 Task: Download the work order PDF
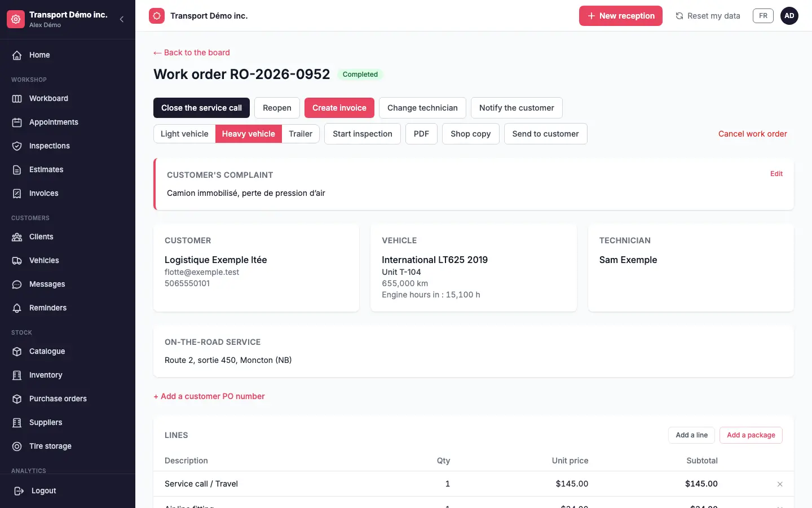(421, 134)
